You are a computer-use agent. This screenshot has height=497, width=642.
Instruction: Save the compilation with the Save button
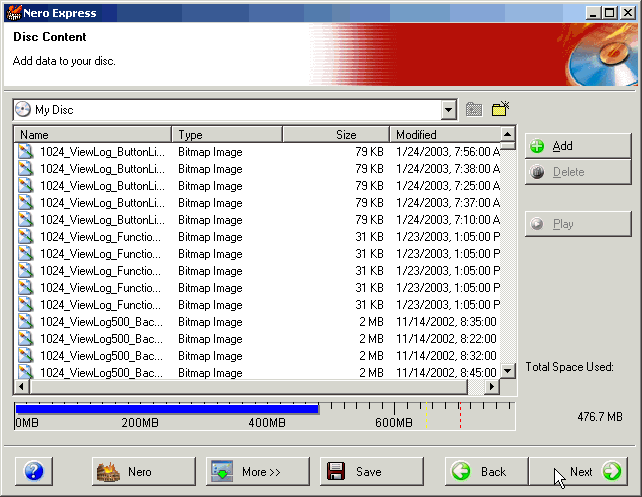[x=371, y=471]
